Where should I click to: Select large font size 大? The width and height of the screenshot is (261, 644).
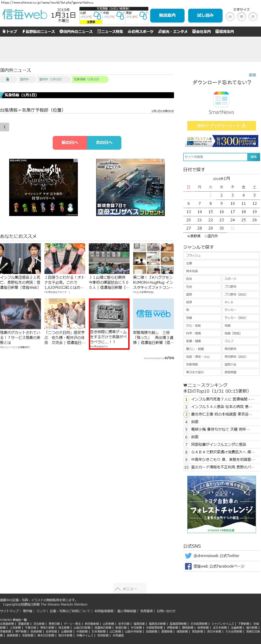(x=253, y=17)
